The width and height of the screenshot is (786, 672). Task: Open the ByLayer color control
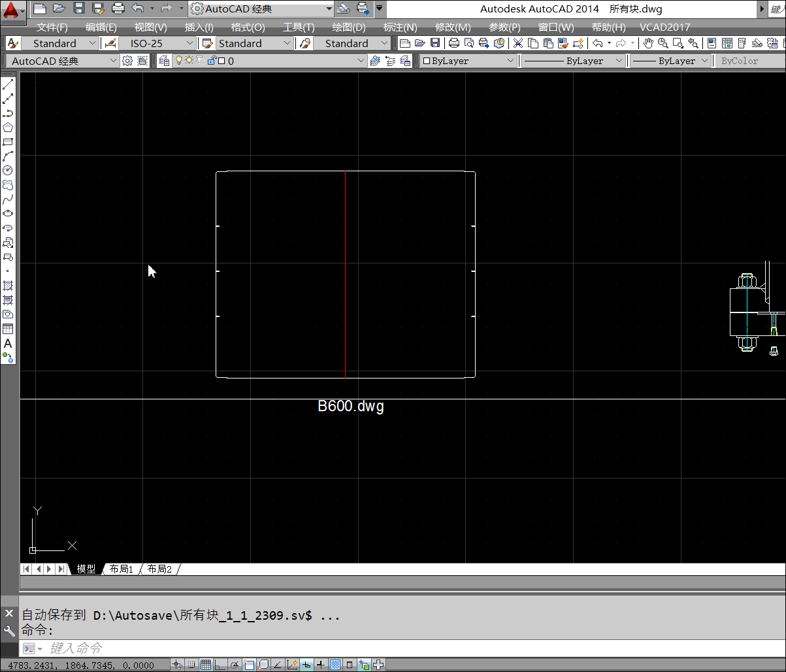pos(469,61)
